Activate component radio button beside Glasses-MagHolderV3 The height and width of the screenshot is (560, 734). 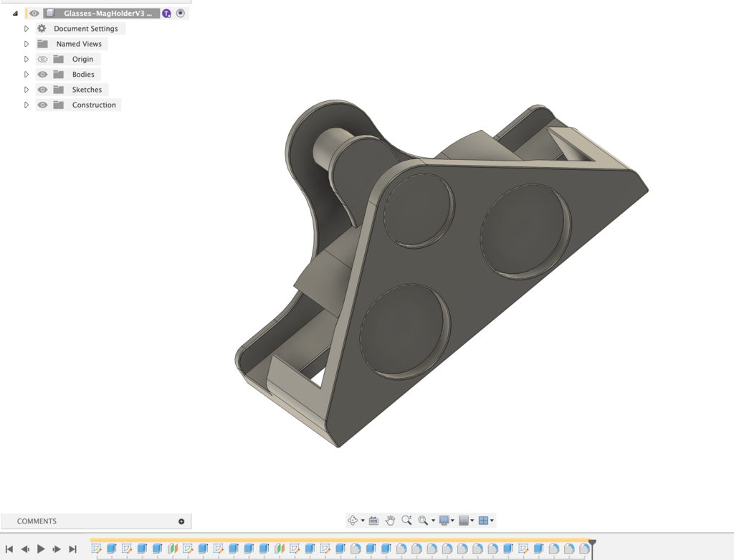tap(181, 13)
